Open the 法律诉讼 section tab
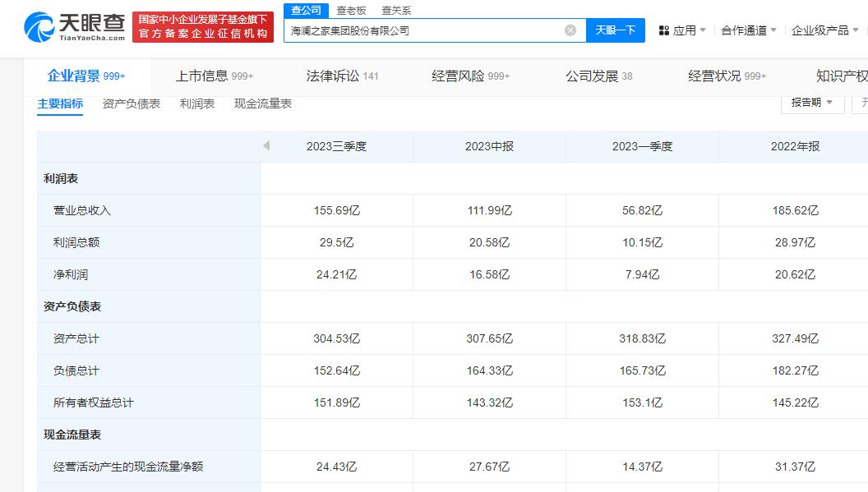Screen dimensions: 868x492 (342, 76)
